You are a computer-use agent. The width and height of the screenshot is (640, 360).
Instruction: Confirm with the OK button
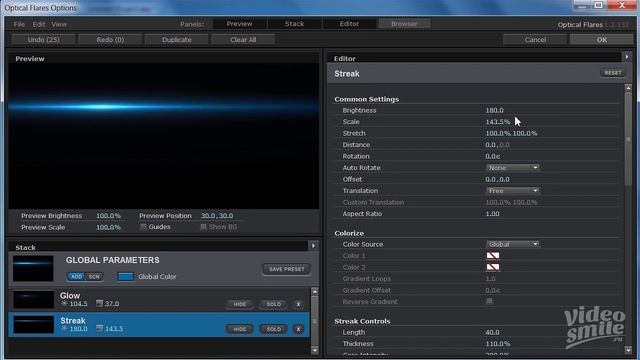click(602, 40)
